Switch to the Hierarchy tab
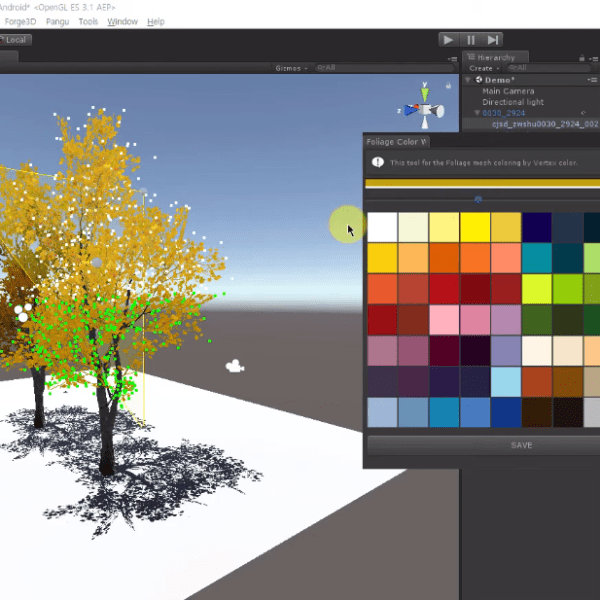 (499, 58)
